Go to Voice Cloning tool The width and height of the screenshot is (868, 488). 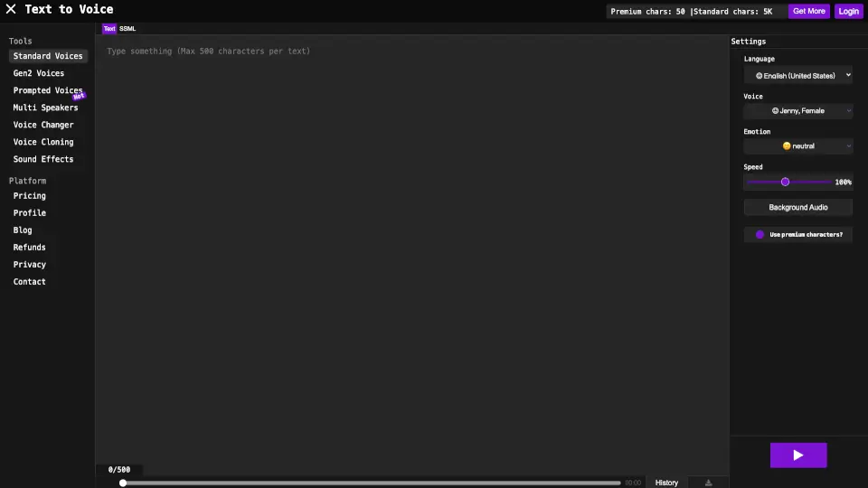point(43,142)
